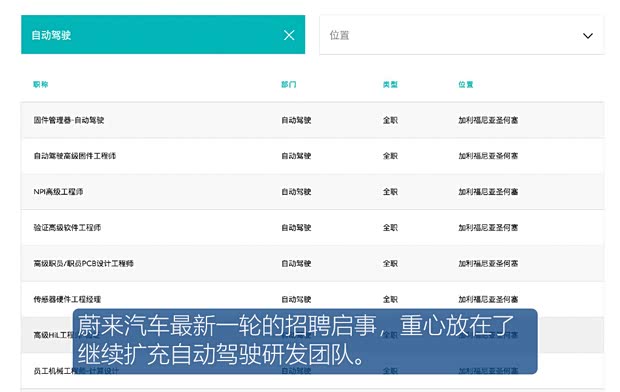Open the NPI高级工程师 job listing
Viewport: 620px width, 392px height.
[58, 192]
